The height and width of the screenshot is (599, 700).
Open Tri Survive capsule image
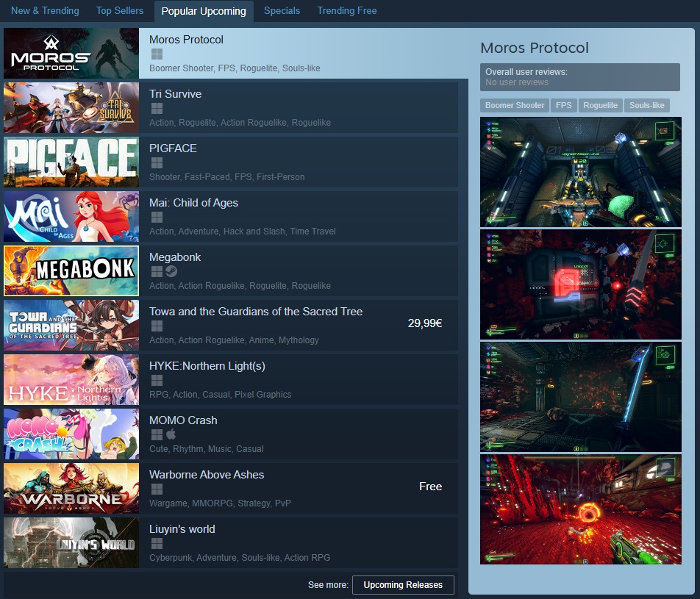[x=71, y=107]
